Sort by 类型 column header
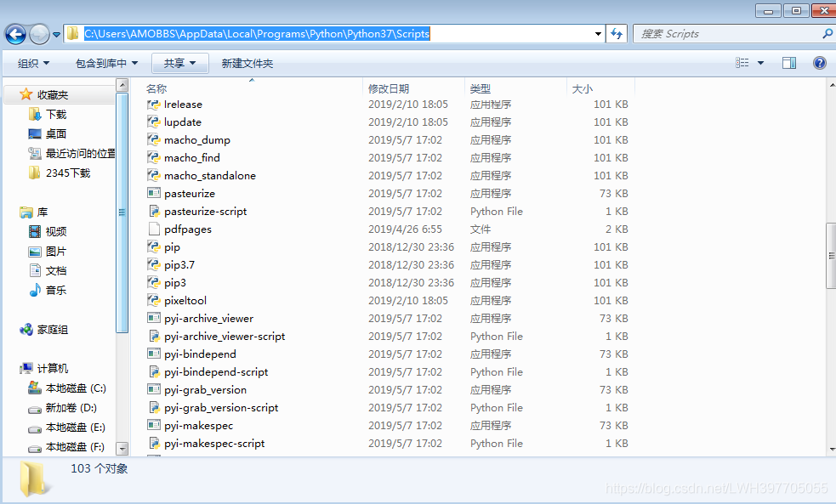Image resolution: width=836 pixels, height=504 pixels. (481, 88)
